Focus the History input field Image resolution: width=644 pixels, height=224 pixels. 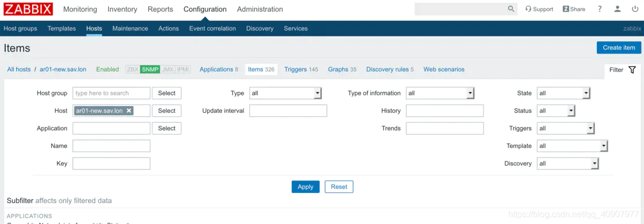click(x=445, y=111)
